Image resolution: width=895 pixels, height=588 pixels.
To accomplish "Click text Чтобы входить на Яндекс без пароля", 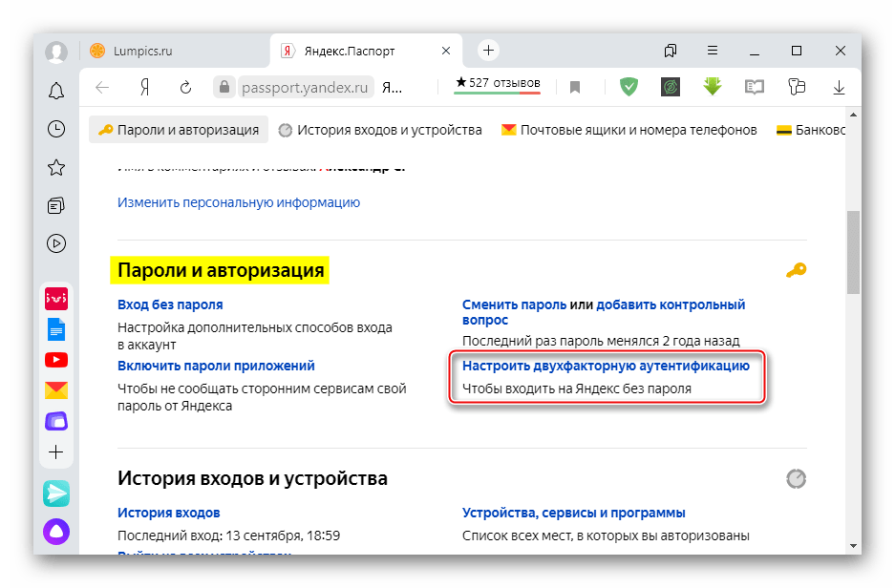I will pos(577,388).
